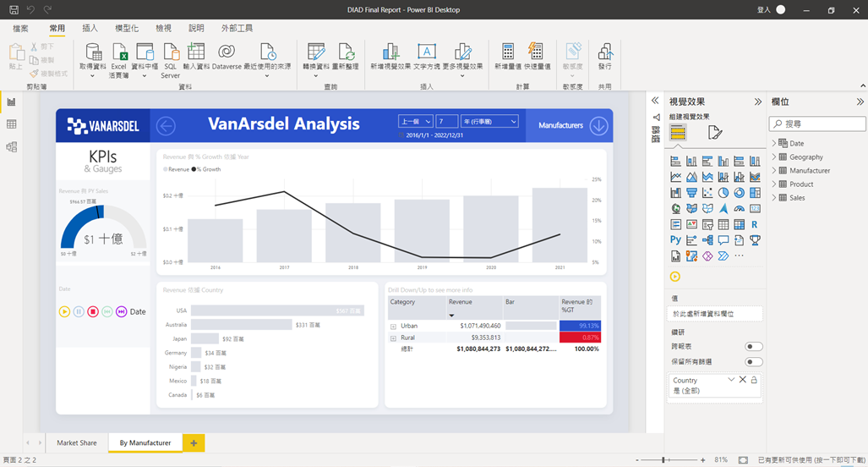Expand the Country filter card chevron
The image size is (868, 467).
click(x=731, y=380)
